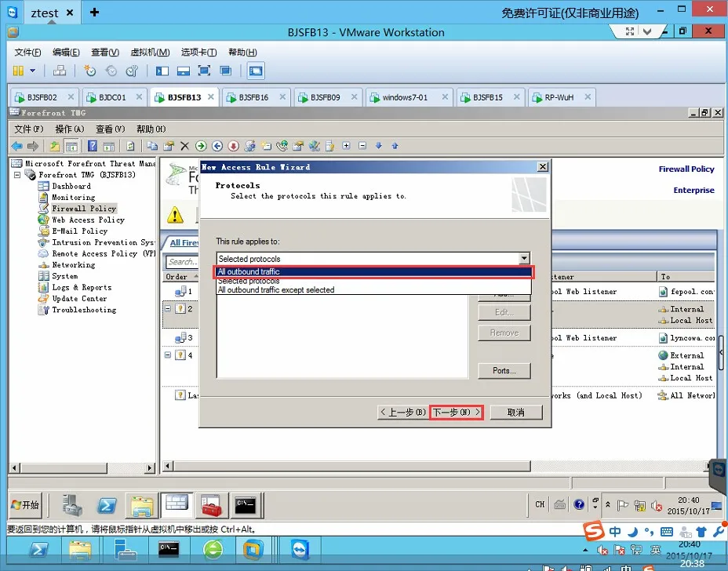Click the 开始 Start button in the guest taskbar
Viewport: 728px width, 571px height.
point(25,505)
